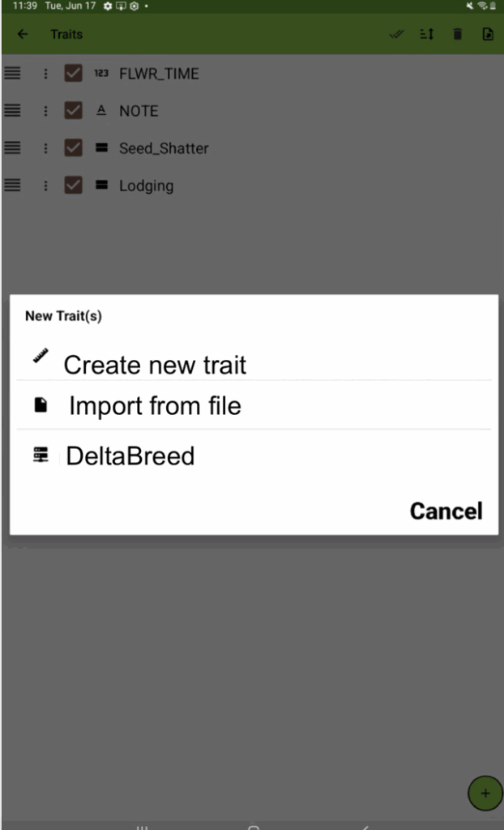Tap the back arrow in Traits header

(22, 35)
